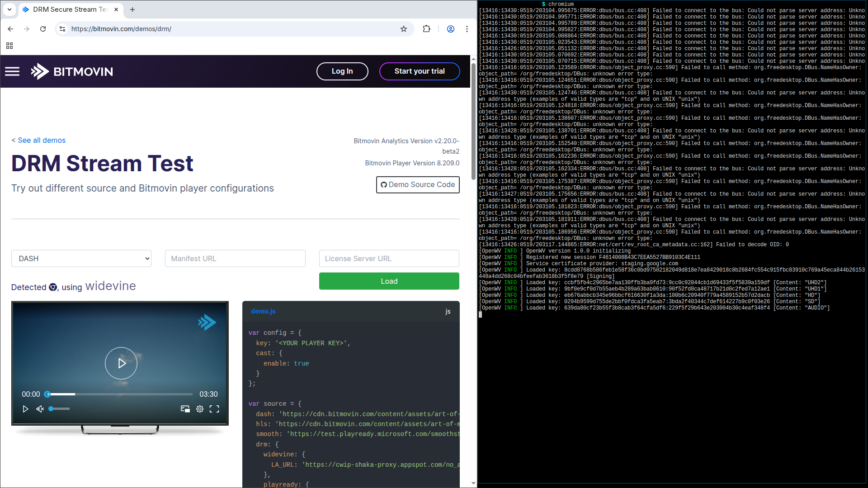Select the demo.js code tab
Image resolution: width=868 pixels, height=488 pixels.
pos(263,311)
